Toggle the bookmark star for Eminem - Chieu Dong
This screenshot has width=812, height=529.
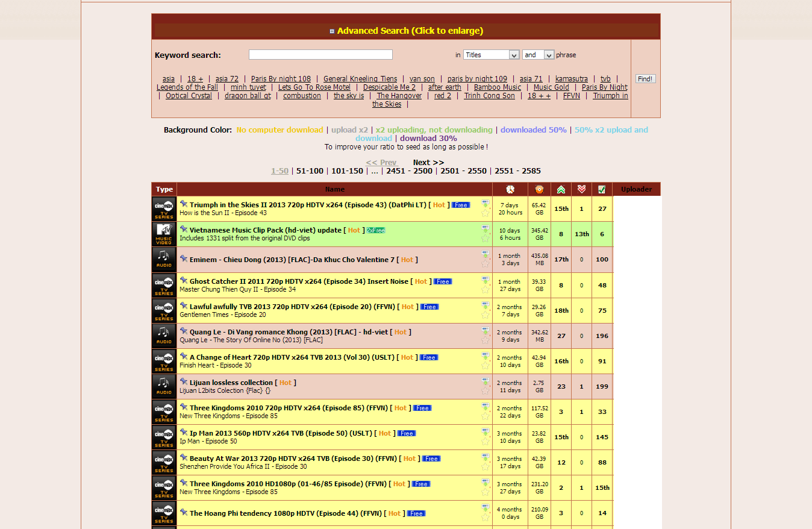pos(486,264)
